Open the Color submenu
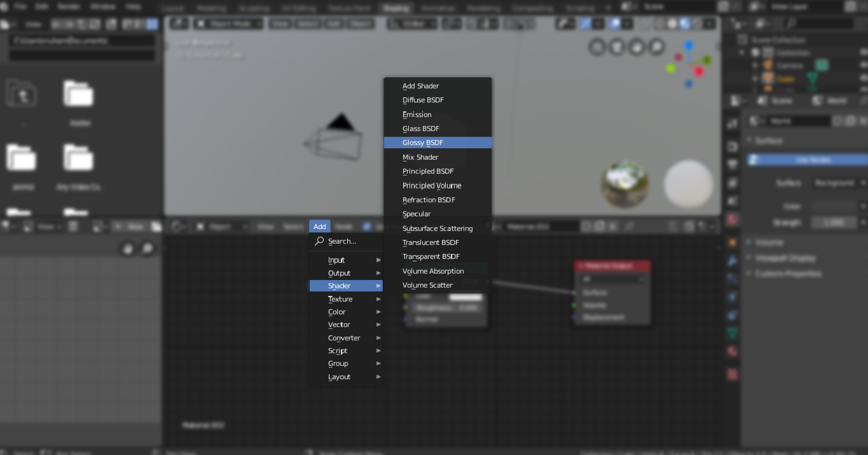The height and width of the screenshot is (455, 868). tap(347, 312)
